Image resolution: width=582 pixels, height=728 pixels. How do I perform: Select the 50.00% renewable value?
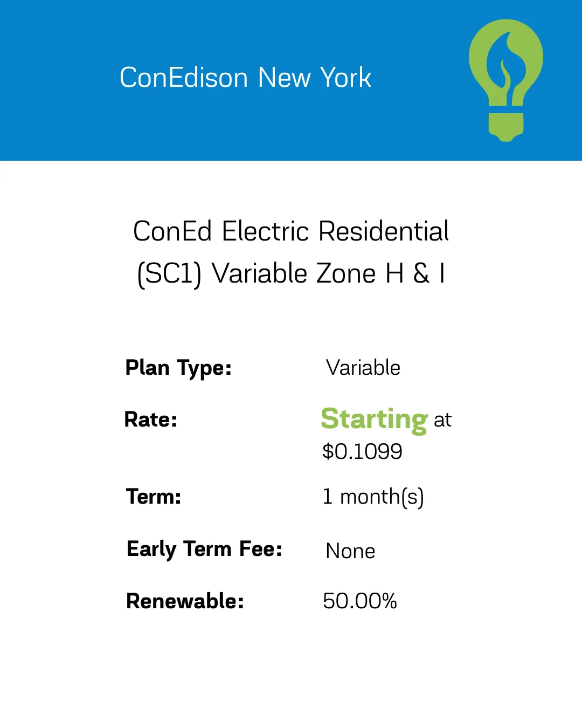(x=360, y=601)
